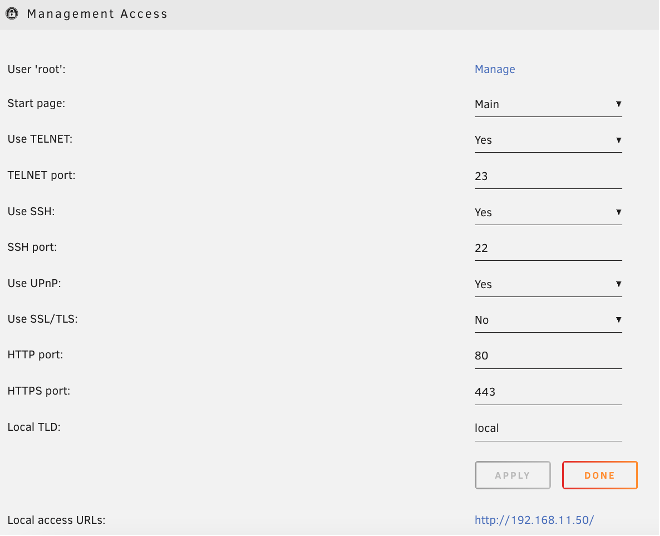The width and height of the screenshot is (660, 536).
Task: Open the Use SSH dropdown
Action: pos(548,212)
